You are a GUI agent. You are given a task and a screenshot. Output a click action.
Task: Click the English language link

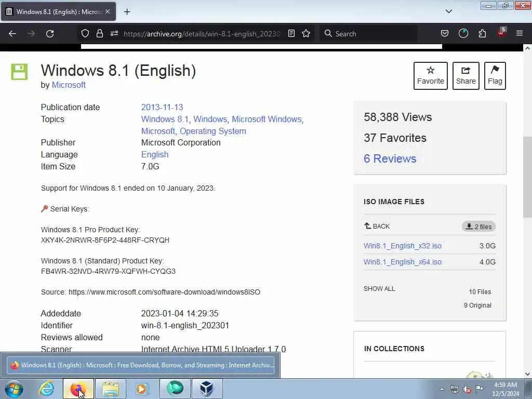(x=155, y=154)
